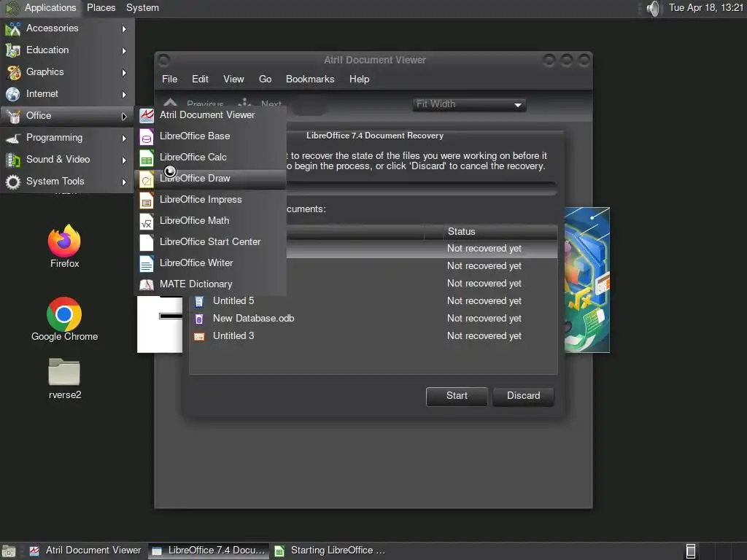Click the Atril Document Viewer red icon
The width and height of the screenshot is (747, 560).
pyautogui.click(x=147, y=115)
